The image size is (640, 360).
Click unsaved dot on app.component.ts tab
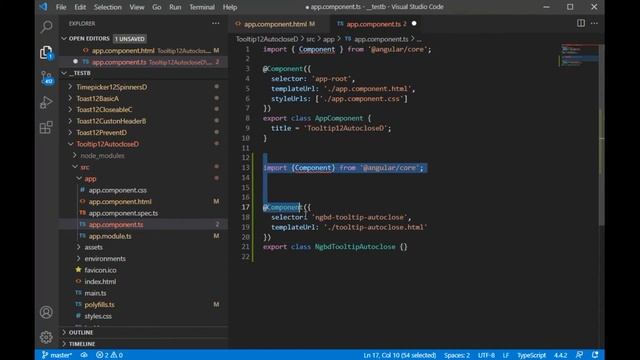pos(414,24)
